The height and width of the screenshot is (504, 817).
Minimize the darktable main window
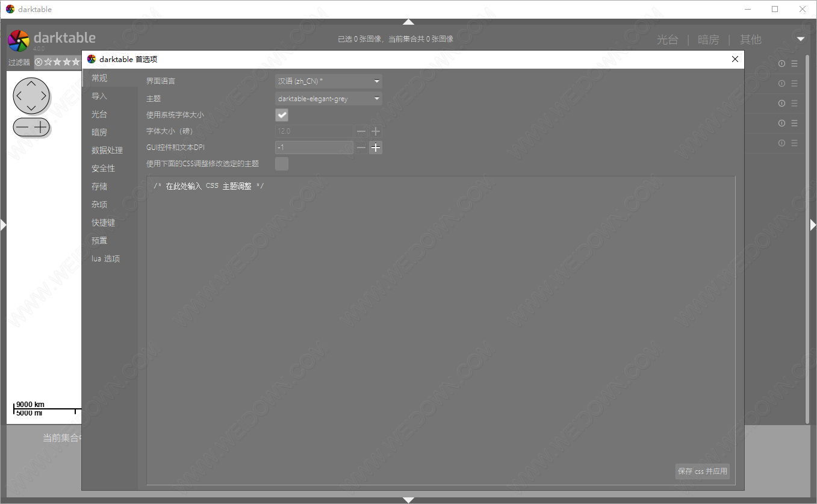[748, 9]
